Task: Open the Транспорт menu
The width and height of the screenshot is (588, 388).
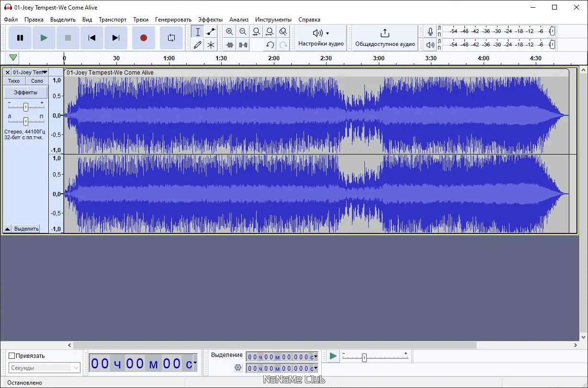Action: 113,20
